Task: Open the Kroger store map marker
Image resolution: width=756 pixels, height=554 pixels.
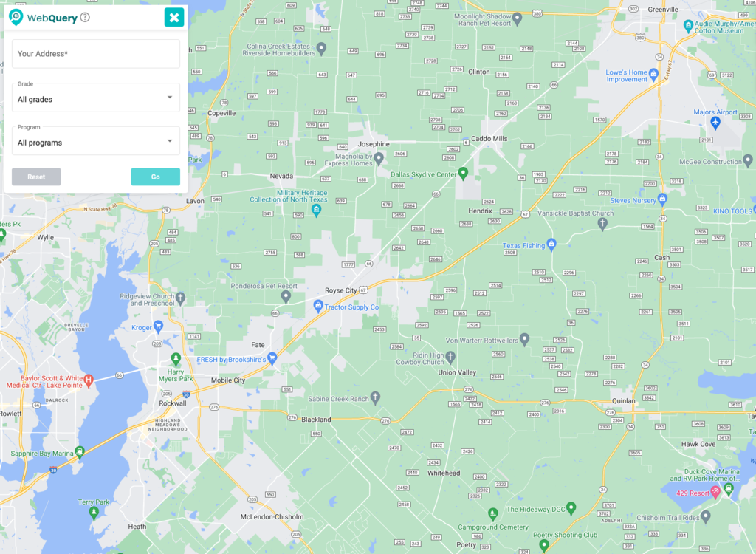Action: tap(158, 326)
